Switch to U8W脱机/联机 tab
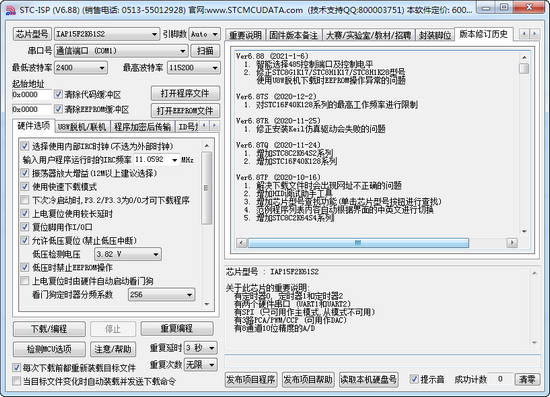The height and width of the screenshot is (397, 550). click(x=82, y=127)
